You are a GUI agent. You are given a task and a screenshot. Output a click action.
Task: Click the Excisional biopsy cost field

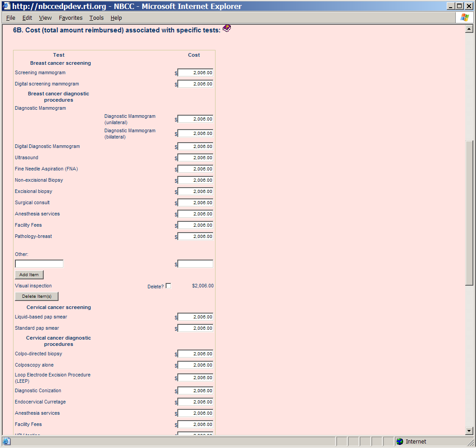pos(195,192)
